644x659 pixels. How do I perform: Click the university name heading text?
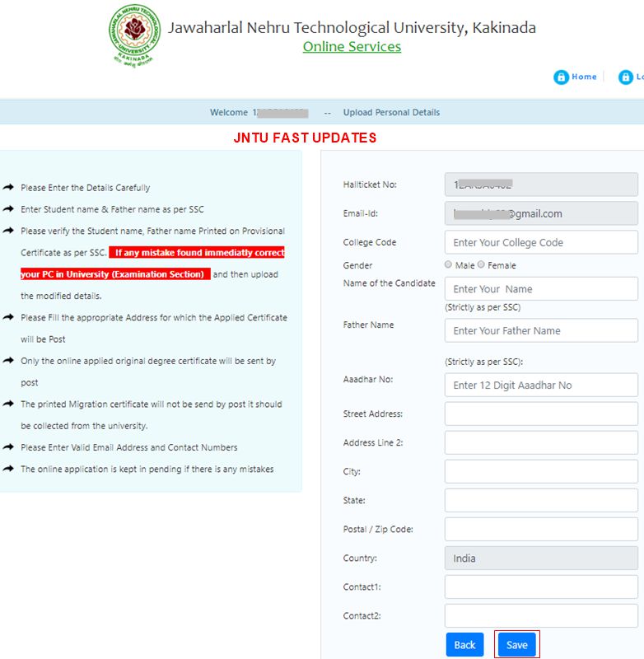352,28
